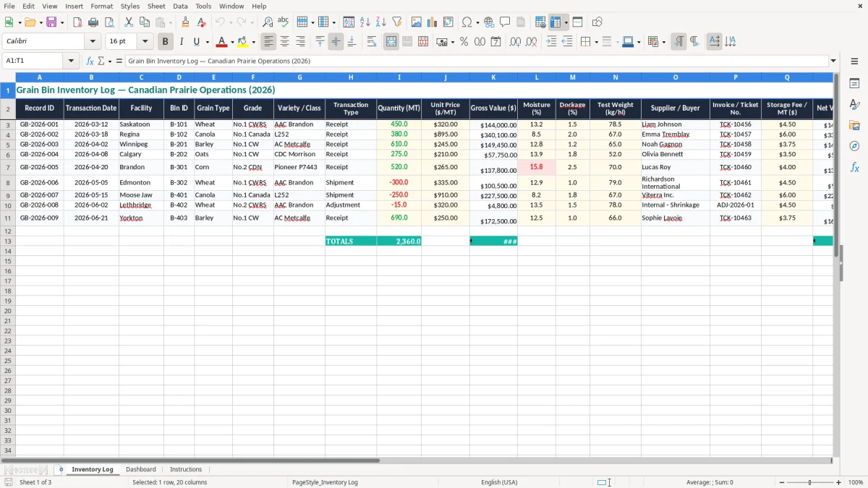Screen dimensions: 868x488
Task: Click Sort Ascending icon
Action: (365, 22)
